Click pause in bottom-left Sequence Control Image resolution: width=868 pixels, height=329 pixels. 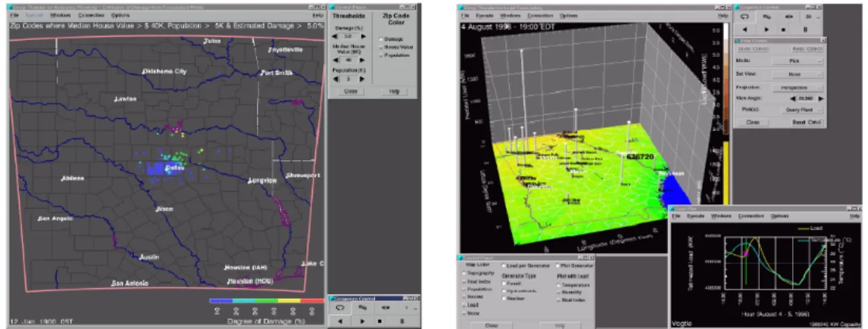click(x=402, y=321)
